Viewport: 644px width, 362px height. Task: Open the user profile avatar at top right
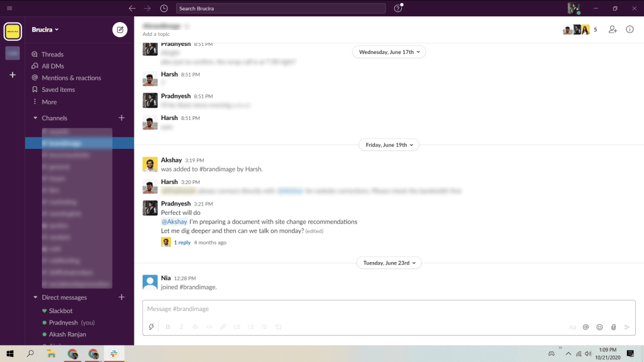pyautogui.click(x=574, y=8)
